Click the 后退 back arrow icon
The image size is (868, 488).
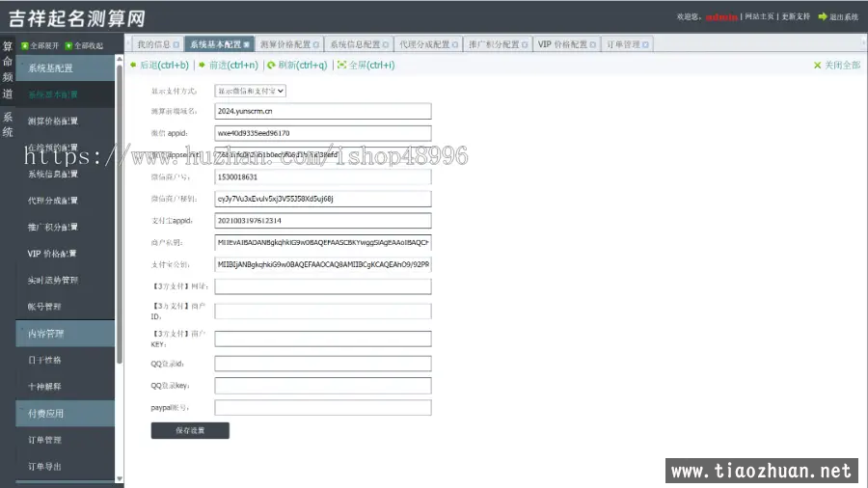coord(133,66)
